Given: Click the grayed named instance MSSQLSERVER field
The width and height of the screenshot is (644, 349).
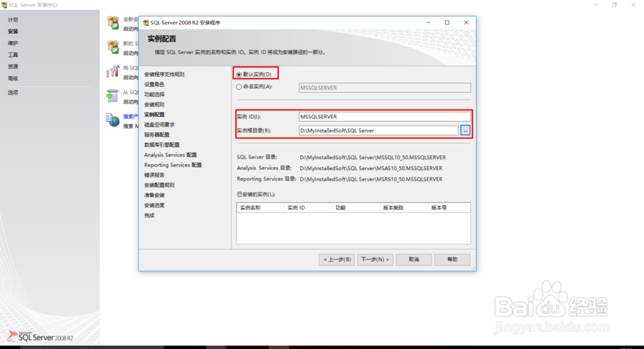Looking at the screenshot, I should [384, 88].
